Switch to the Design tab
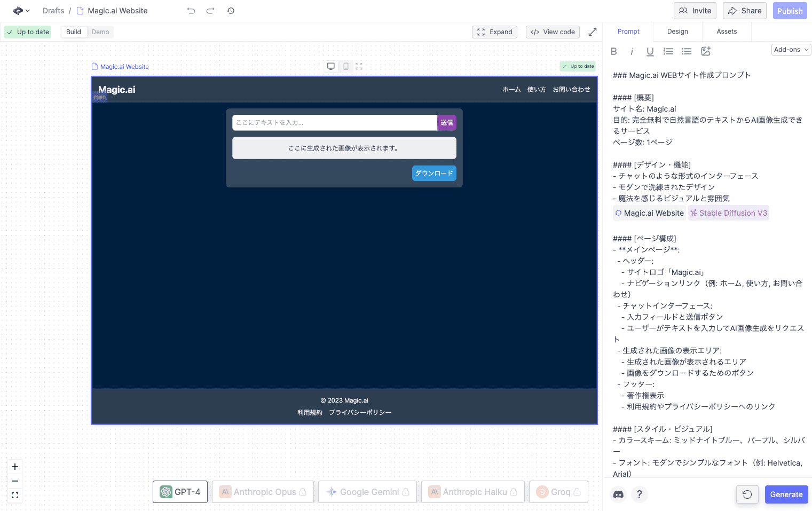This screenshot has width=812, height=511. (x=677, y=32)
